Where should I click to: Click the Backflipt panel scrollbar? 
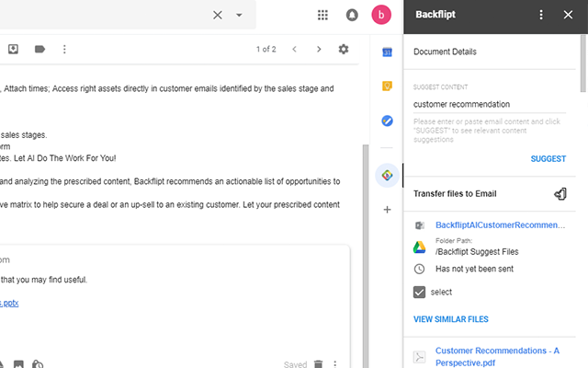583,63
